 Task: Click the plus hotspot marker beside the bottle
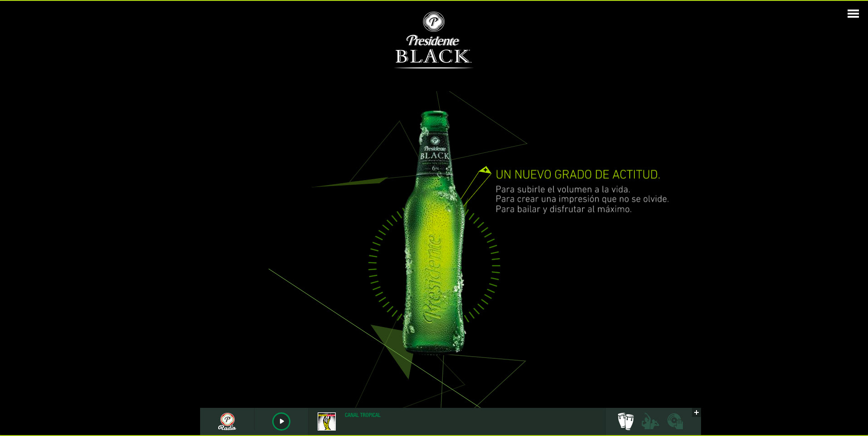(485, 170)
